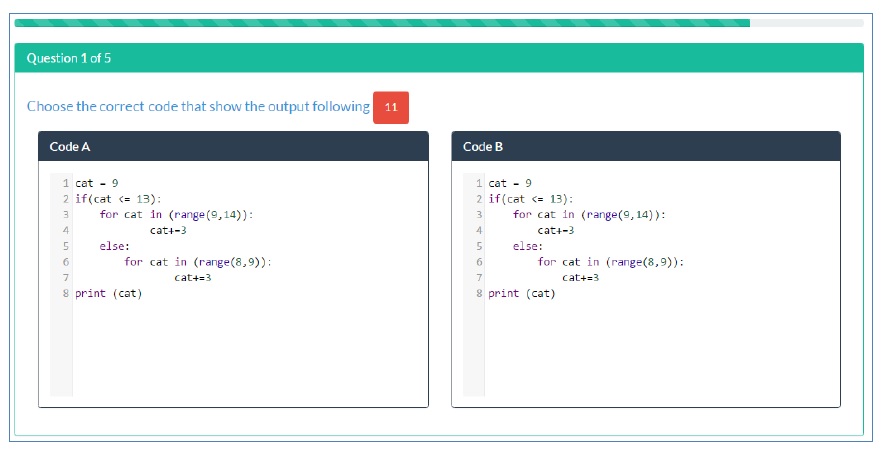Click 'cat = 9' line in Code A
The image size is (882, 450).
tap(97, 183)
